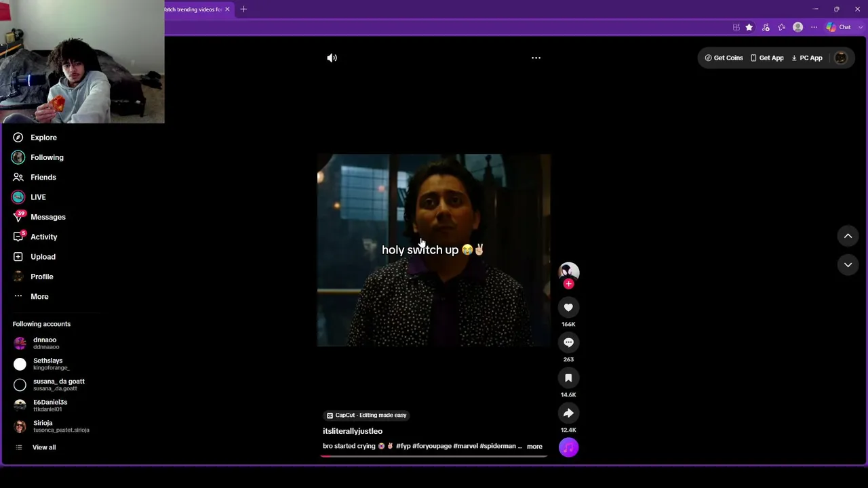Seek along the video progress bar
The width and height of the screenshot is (868, 488).
434,456
